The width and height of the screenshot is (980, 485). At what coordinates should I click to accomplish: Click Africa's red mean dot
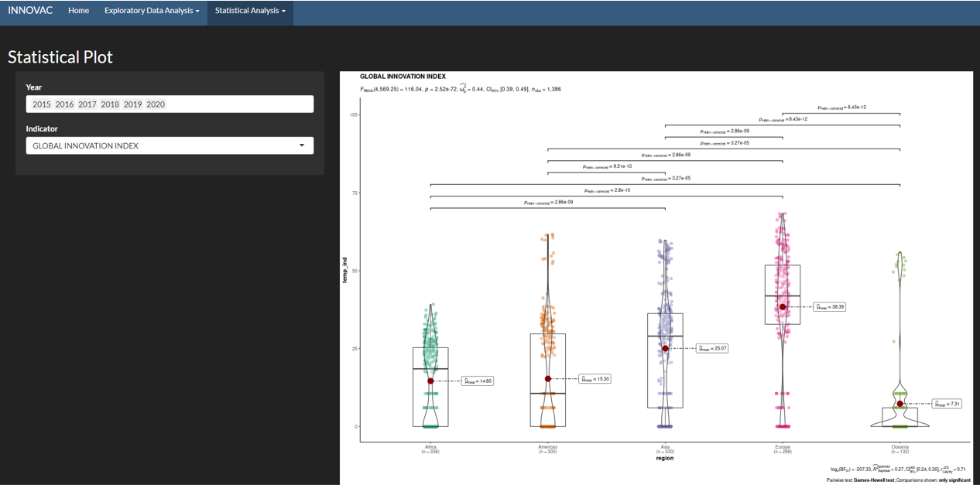[430, 381]
